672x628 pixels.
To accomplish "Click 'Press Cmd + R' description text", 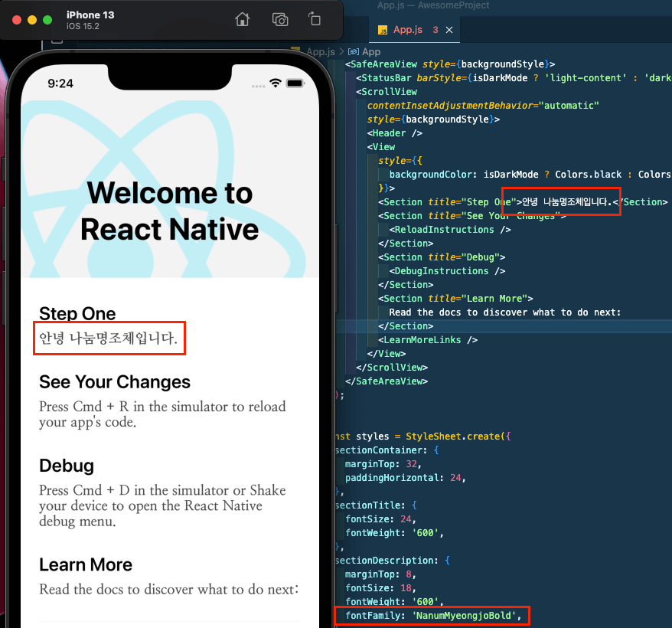I will point(162,414).
